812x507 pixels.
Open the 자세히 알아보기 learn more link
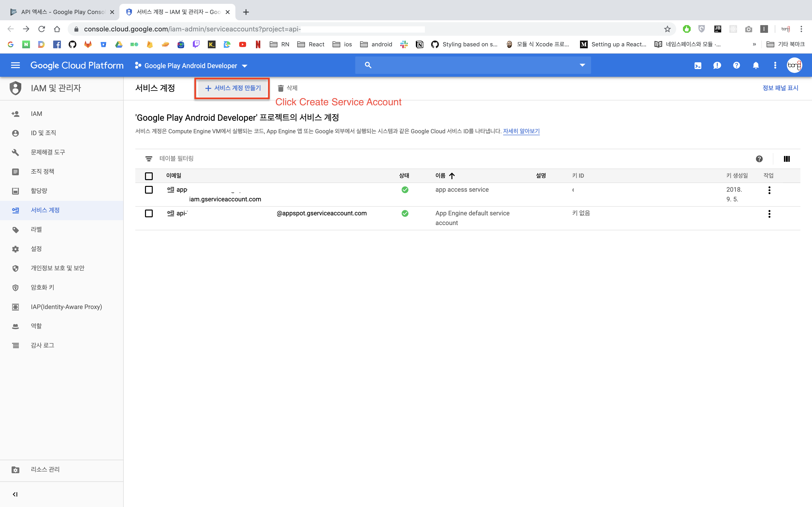(521, 131)
